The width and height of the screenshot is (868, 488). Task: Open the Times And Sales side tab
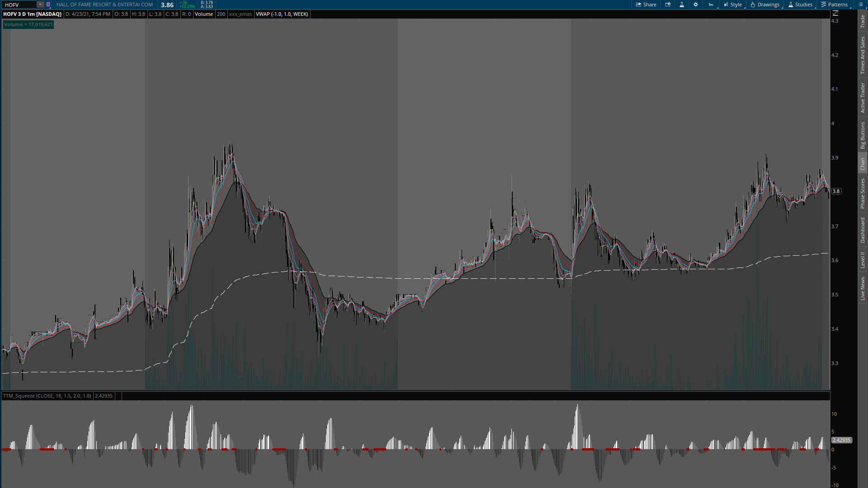click(x=863, y=55)
